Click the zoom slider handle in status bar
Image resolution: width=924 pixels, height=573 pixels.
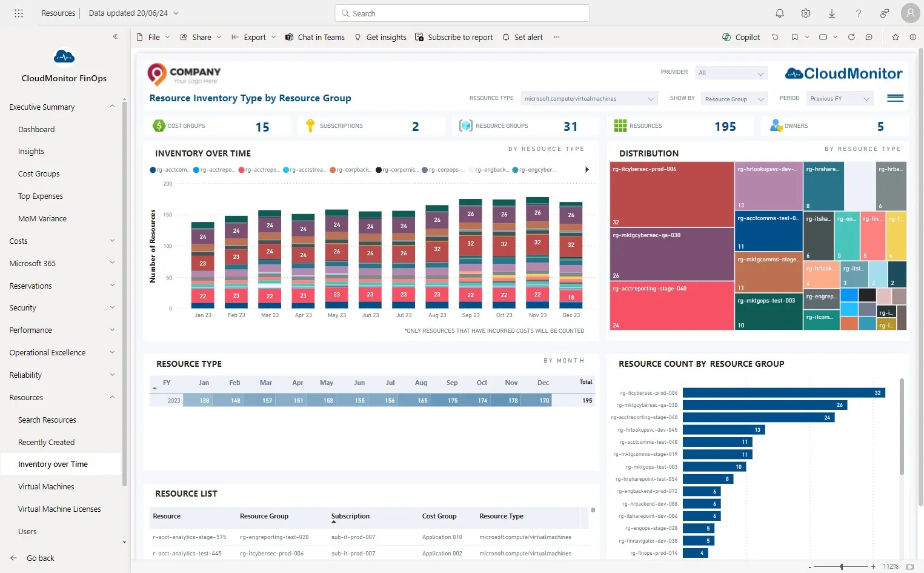(842, 566)
